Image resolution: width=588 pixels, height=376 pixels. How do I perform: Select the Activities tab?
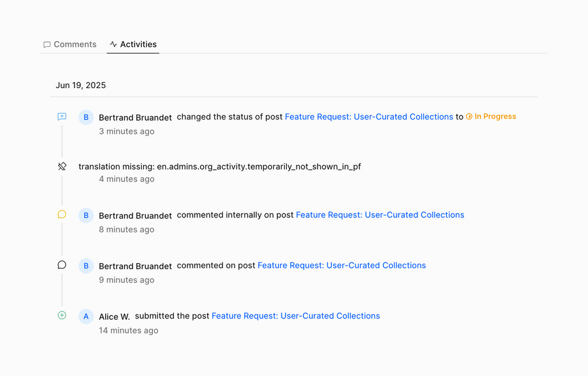pos(133,44)
